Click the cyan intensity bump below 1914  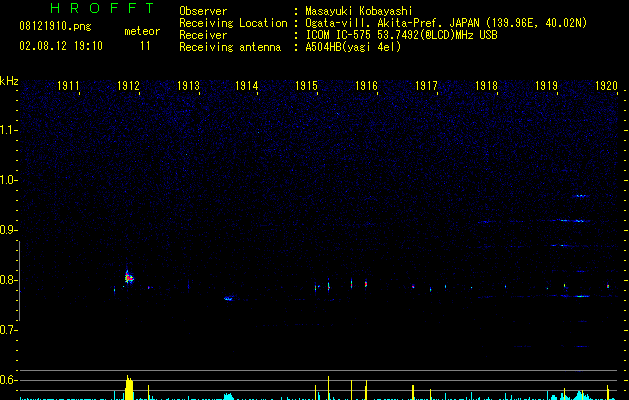[x=228, y=396]
